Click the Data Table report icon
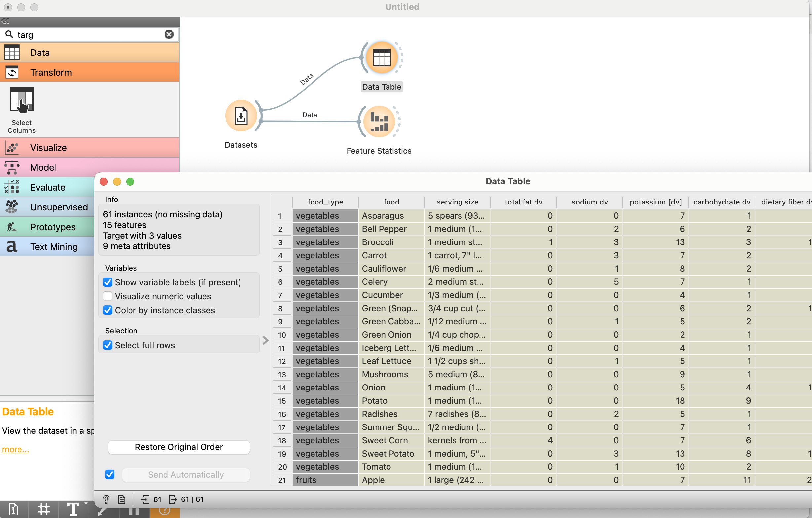This screenshot has height=518, width=812. tap(121, 499)
